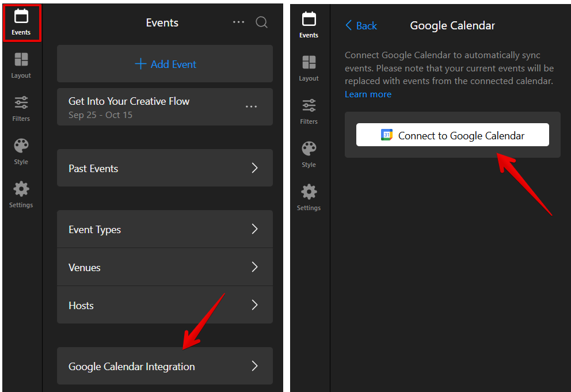The width and height of the screenshot is (571, 392).
Task: Expand Hosts row
Action: pyautogui.click(x=165, y=305)
